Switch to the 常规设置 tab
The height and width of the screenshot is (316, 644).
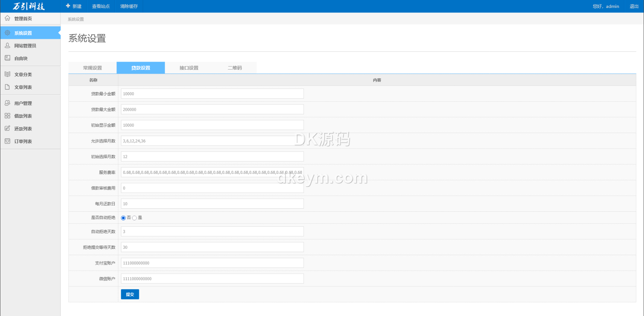tap(92, 68)
